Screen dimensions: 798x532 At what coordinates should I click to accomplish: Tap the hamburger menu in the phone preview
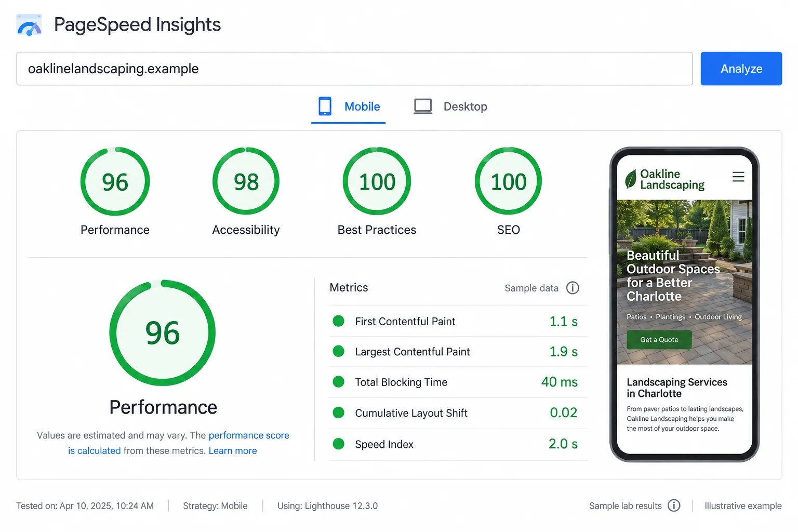pyautogui.click(x=738, y=177)
